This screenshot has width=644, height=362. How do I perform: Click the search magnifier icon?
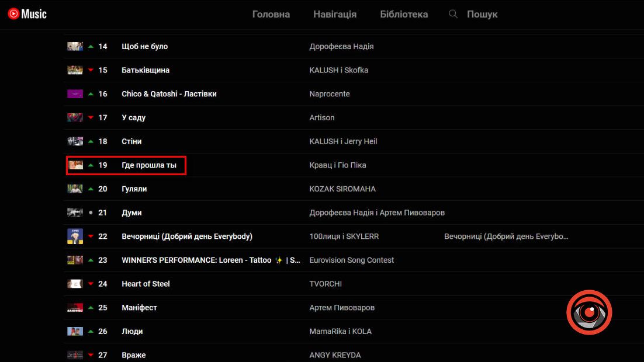[x=453, y=14]
